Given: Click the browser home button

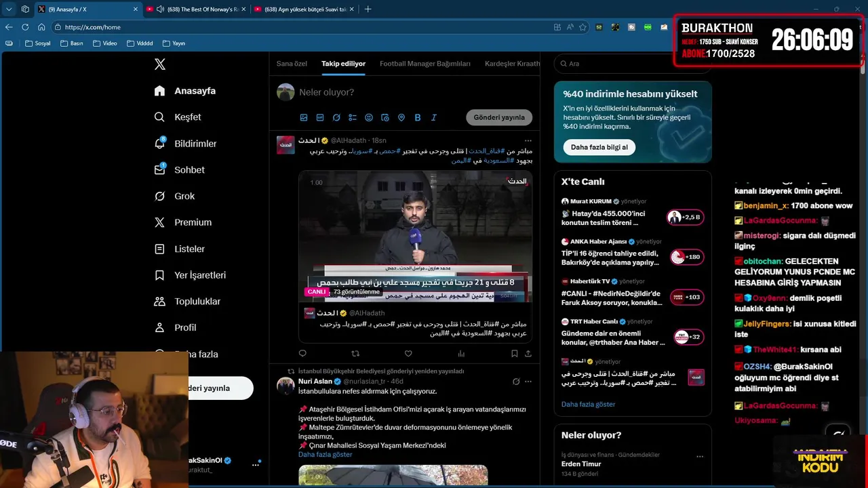Looking at the screenshot, I should pyautogui.click(x=41, y=27).
